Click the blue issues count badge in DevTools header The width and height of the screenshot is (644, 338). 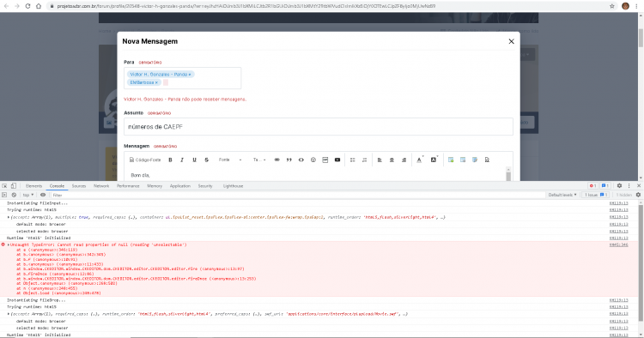coord(605,186)
